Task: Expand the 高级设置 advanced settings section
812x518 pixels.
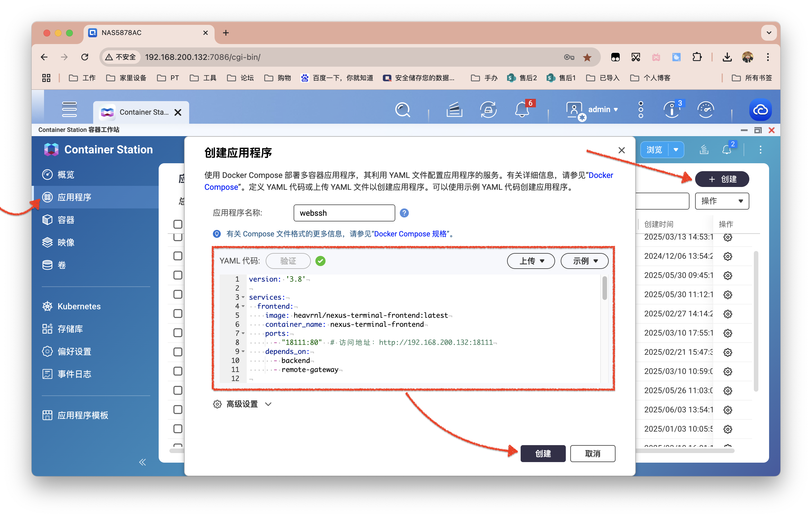Action: tap(242, 404)
